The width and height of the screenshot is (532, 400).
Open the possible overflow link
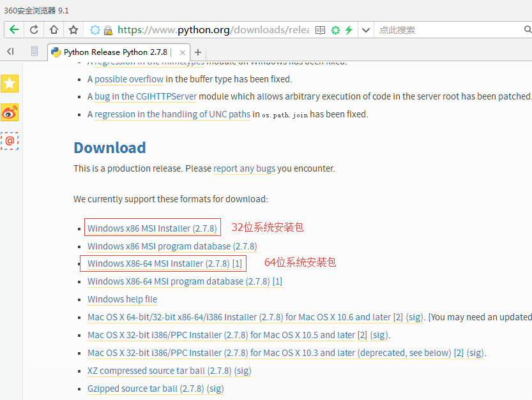pos(129,79)
